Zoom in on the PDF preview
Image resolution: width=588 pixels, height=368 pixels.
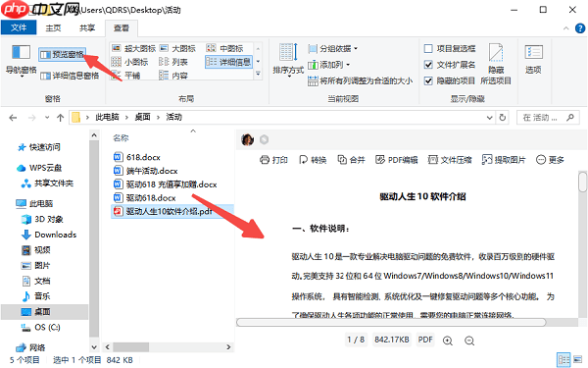click(x=448, y=341)
